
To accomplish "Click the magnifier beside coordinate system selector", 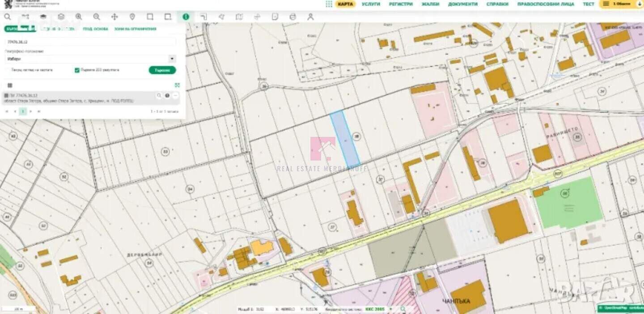I will coord(402,309).
